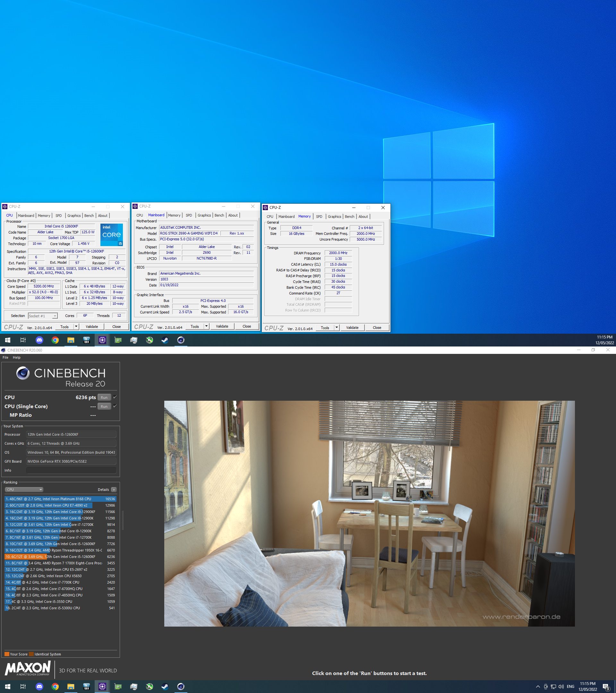Open the Socket #1 Selection dropdown in CPU-Z
The width and height of the screenshot is (616, 693).
43,316
